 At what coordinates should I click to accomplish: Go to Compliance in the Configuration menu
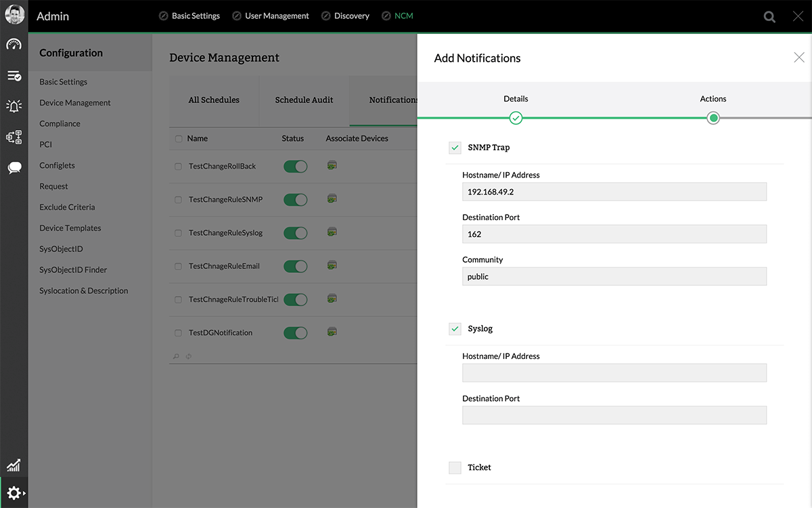(58, 123)
